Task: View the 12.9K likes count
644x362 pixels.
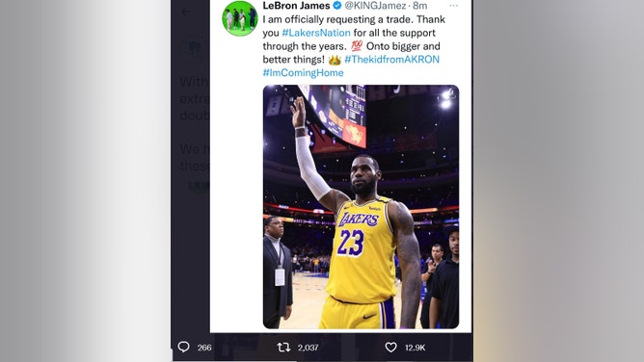Action: pos(415,348)
